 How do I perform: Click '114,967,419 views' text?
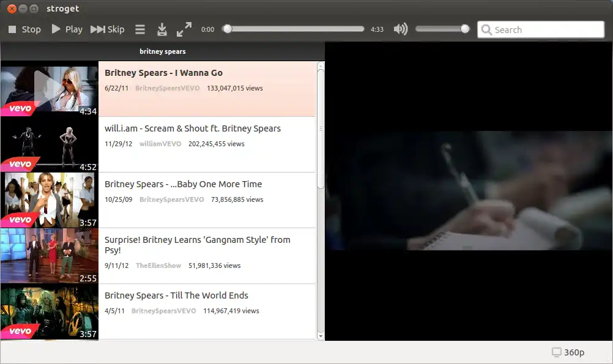(231, 311)
